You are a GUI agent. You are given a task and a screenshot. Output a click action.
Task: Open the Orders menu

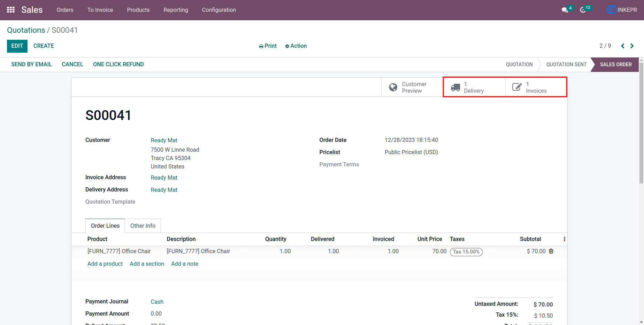(65, 10)
